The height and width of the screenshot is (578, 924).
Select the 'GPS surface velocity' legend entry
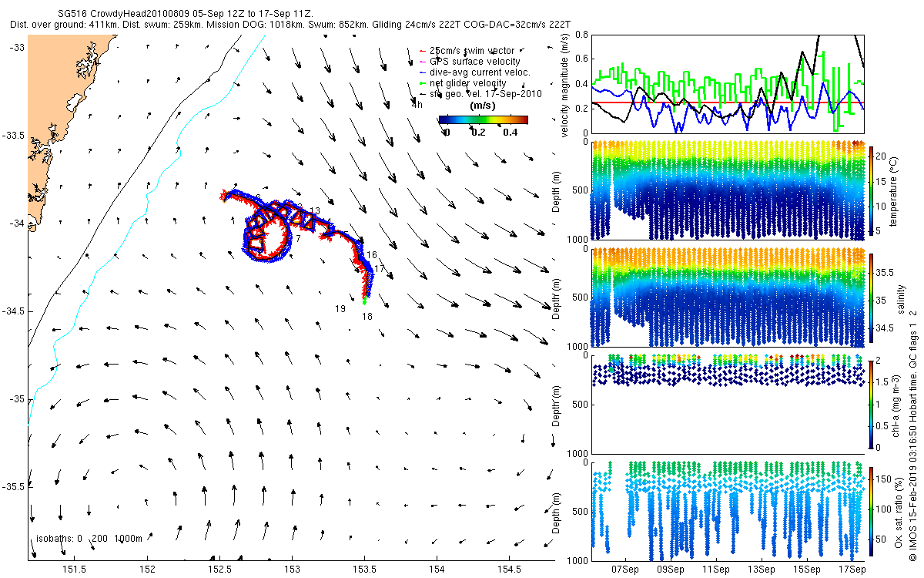[475, 62]
